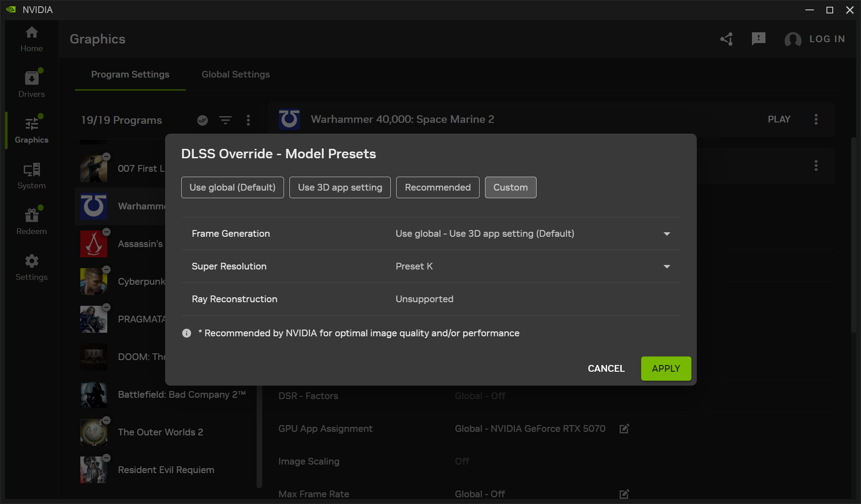Select Use 3D app setting preset
Viewport: 861px width, 504px height.
coord(340,187)
